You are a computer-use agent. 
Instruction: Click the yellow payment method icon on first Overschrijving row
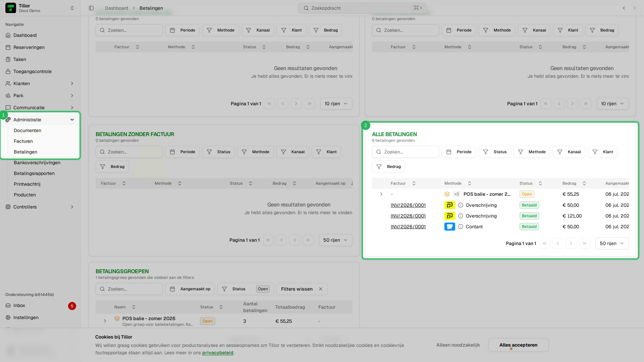pyautogui.click(x=449, y=205)
